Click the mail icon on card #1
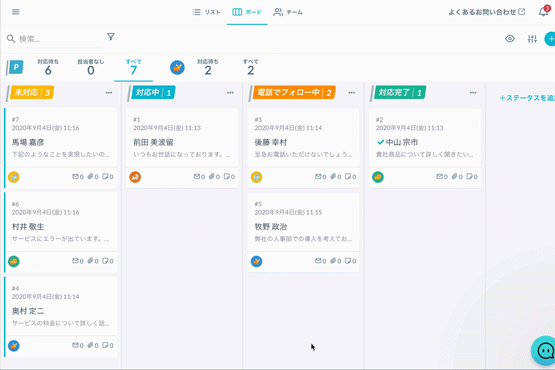This screenshot has height=370, width=555. [197, 176]
